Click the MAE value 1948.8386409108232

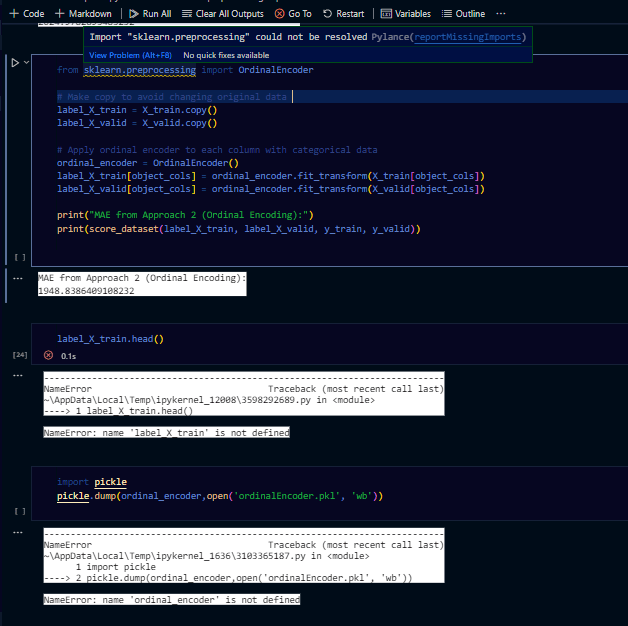pos(86,291)
